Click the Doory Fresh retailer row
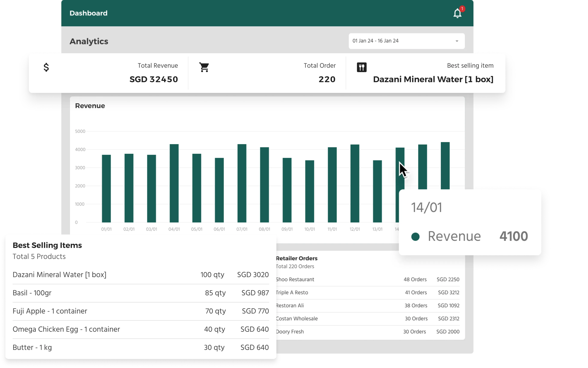 [x=368, y=332]
